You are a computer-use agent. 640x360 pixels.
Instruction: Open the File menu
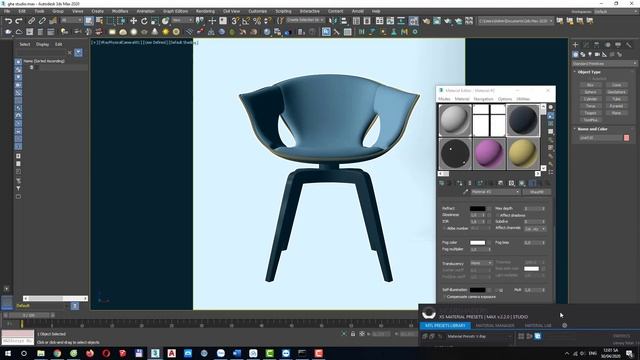point(7,11)
